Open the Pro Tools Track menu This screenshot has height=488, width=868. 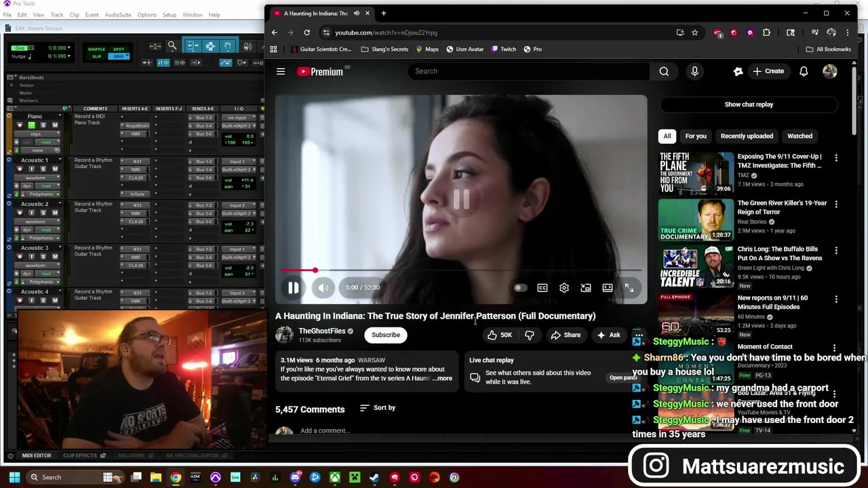click(56, 15)
